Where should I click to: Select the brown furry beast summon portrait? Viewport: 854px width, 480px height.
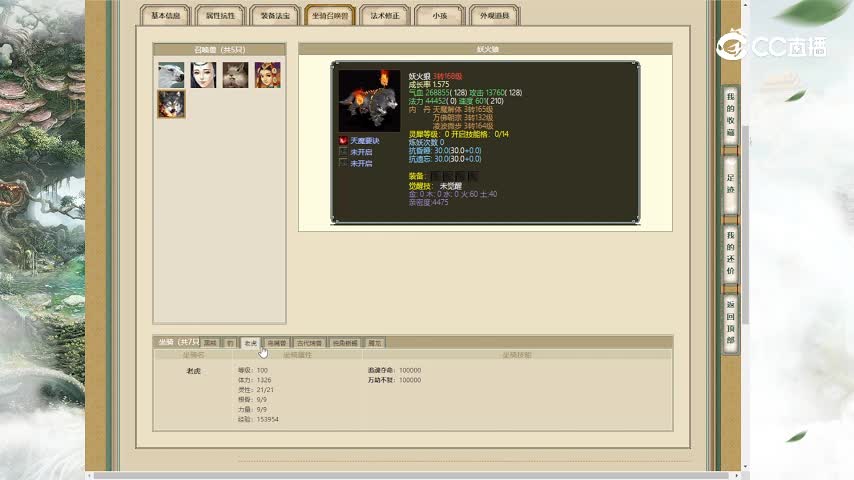[x=235, y=75]
